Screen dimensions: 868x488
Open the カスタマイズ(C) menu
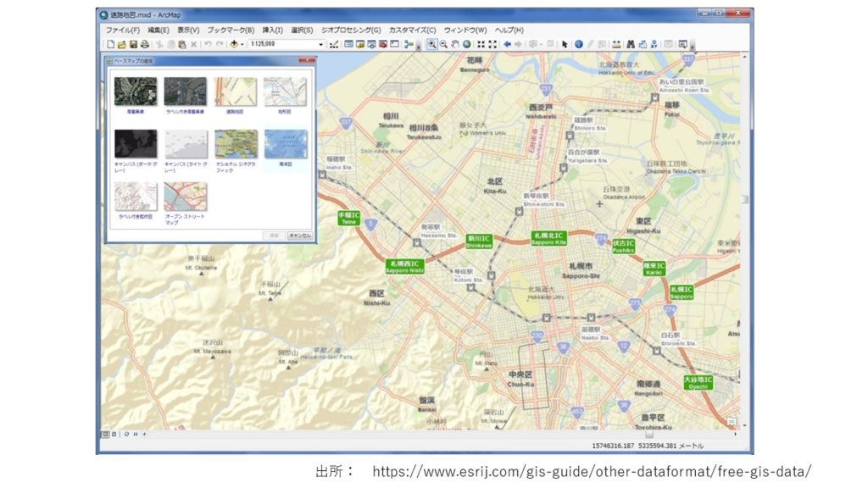(x=412, y=30)
